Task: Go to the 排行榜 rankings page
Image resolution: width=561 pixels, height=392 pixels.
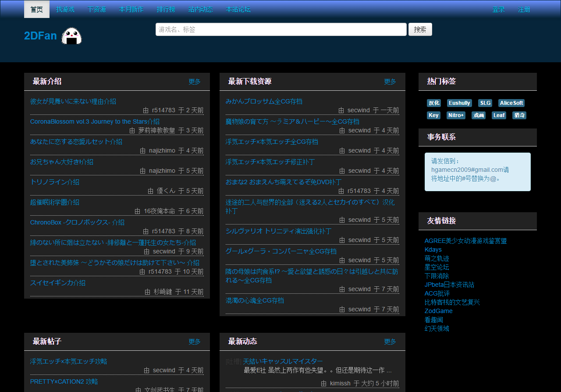Action: (166, 9)
